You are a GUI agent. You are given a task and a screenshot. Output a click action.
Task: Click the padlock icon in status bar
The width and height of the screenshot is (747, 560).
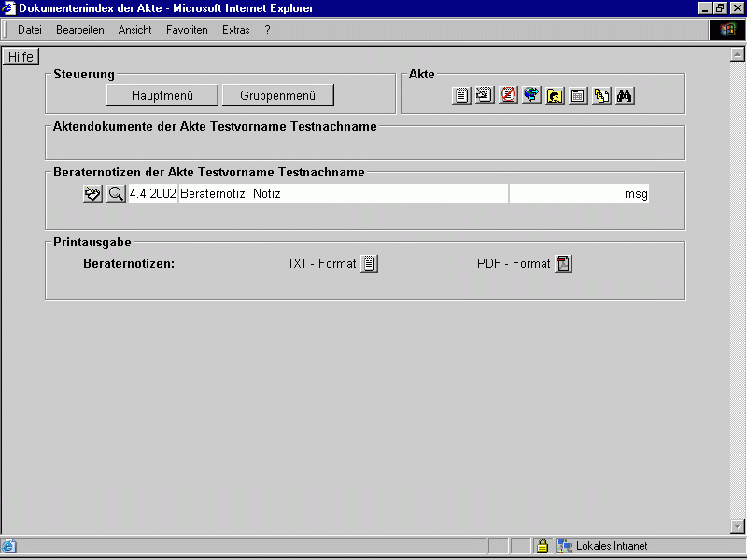(542, 546)
